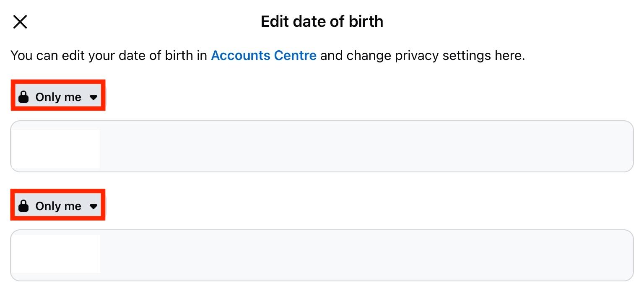Open the Accounts Centre link
The height and width of the screenshot is (291, 644).
(263, 55)
